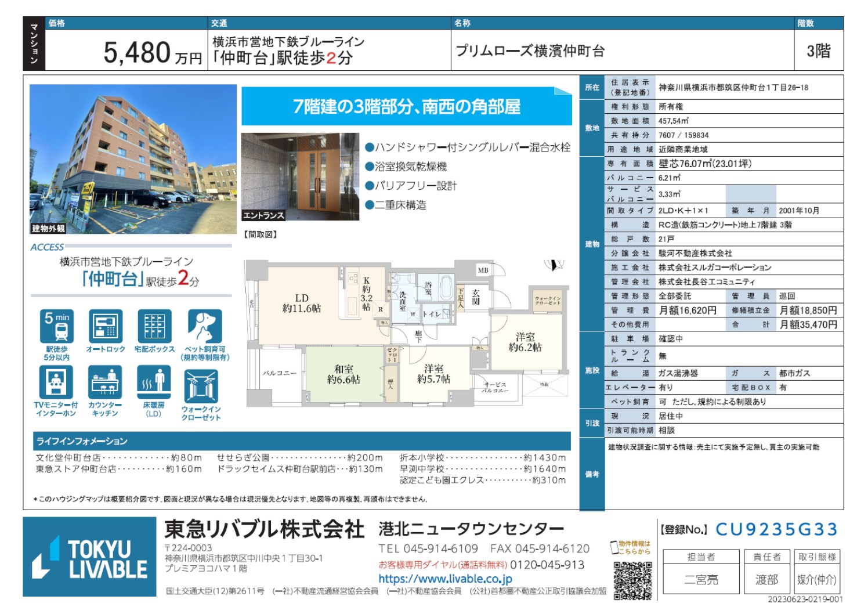Click the TV monitor intercom icon
868x603 pixels.
[x=56, y=382]
